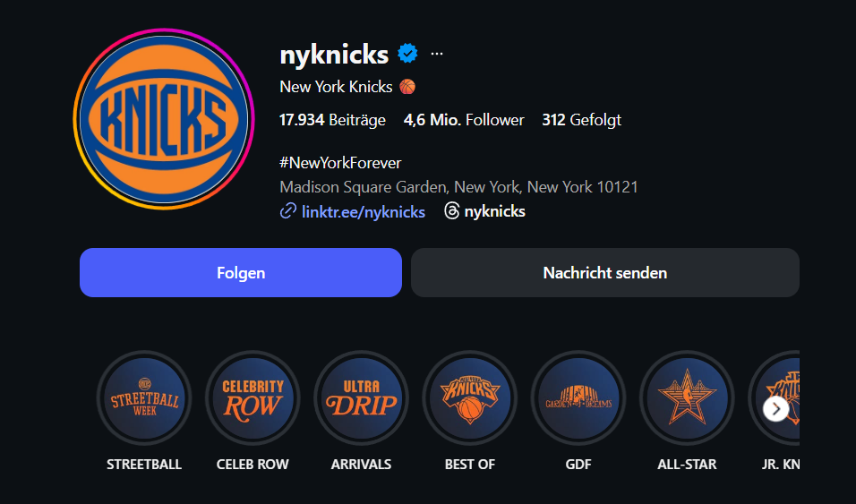Screen dimensions: 856x504
Task: Open the All-Star highlight icon
Action: 687,397
